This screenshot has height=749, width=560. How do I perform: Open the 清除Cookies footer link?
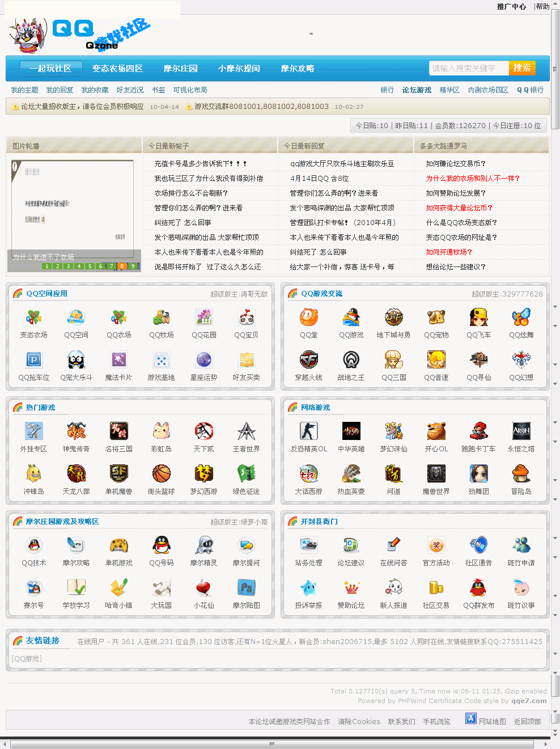pyautogui.click(x=359, y=722)
